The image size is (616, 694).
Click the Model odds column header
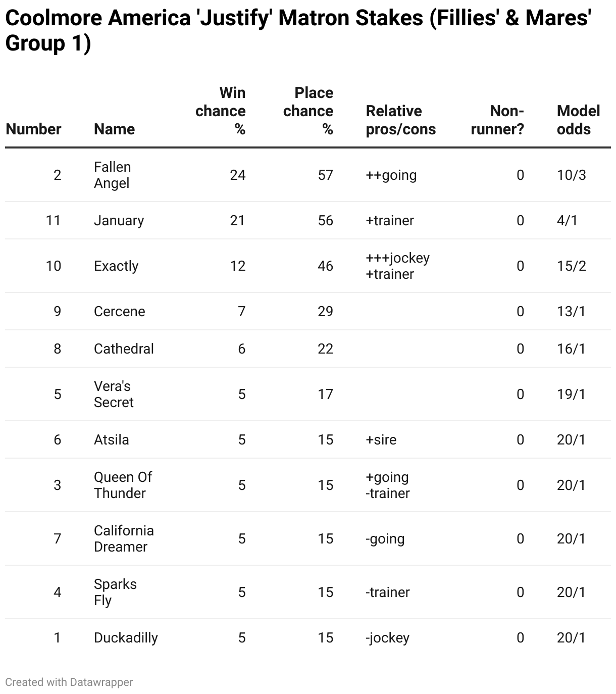tap(579, 120)
